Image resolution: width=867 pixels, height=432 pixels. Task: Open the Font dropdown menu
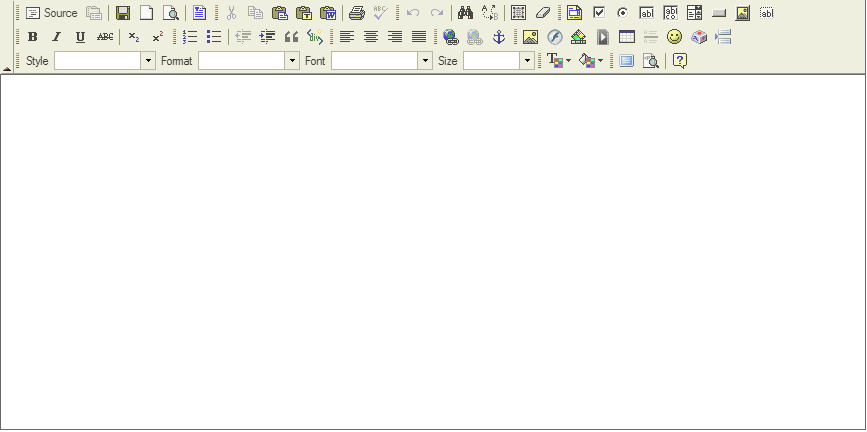click(425, 61)
